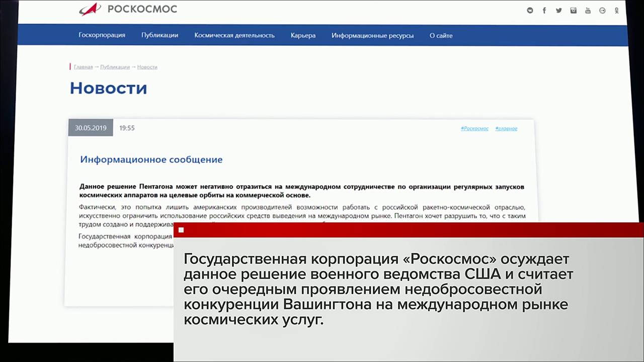
Task: Open the Instagram icon
Action: (573, 11)
